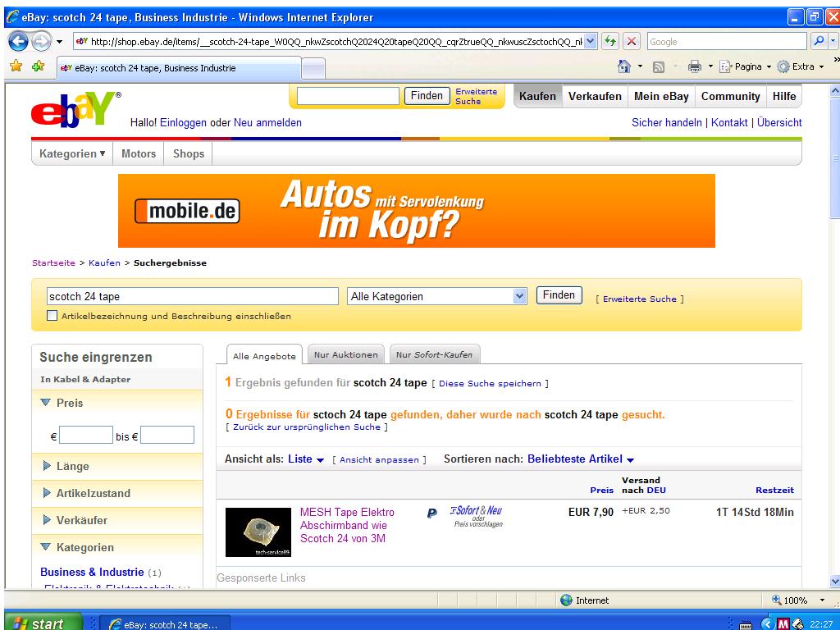
Task: Click the Google search magnifier icon
Action: (818, 41)
